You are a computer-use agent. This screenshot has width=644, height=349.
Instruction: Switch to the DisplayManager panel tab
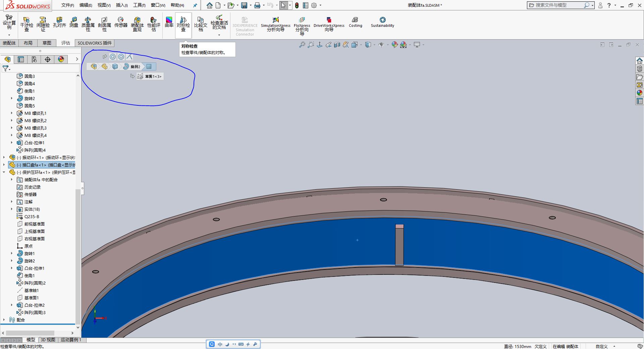coord(61,59)
